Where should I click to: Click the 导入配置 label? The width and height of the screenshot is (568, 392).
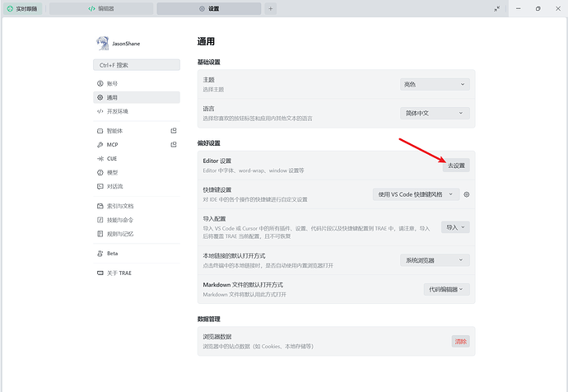pos(214,219)
